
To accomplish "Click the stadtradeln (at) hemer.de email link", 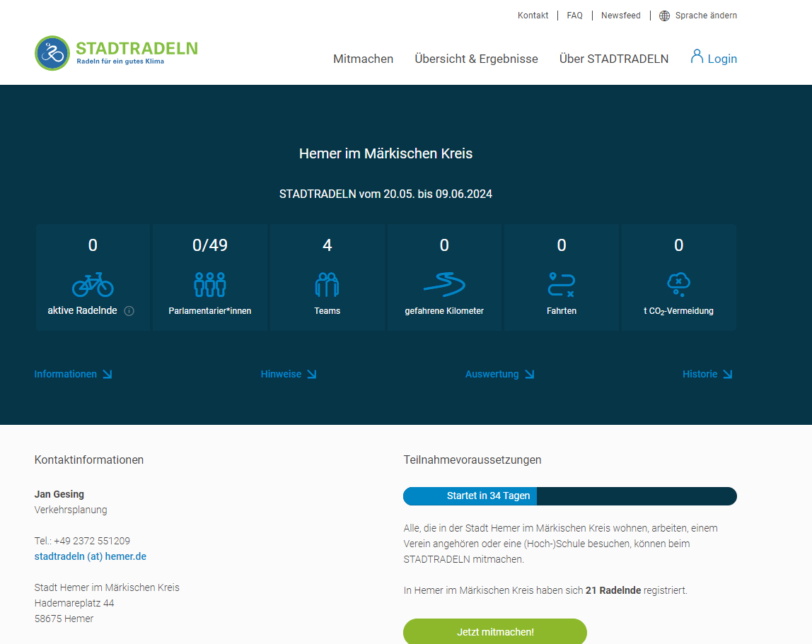I will click(90, 556).
